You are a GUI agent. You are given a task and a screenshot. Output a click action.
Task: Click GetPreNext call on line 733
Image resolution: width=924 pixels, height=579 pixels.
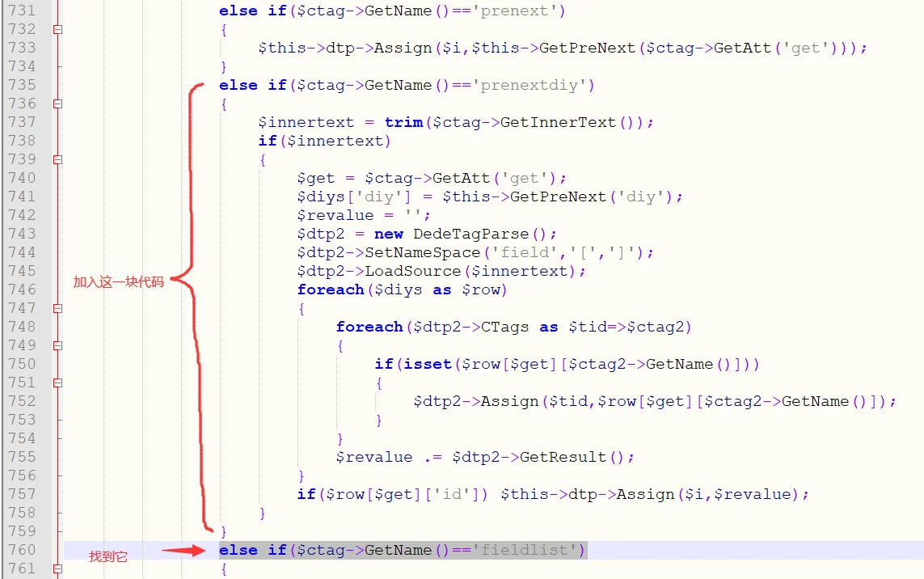[587, 49]
